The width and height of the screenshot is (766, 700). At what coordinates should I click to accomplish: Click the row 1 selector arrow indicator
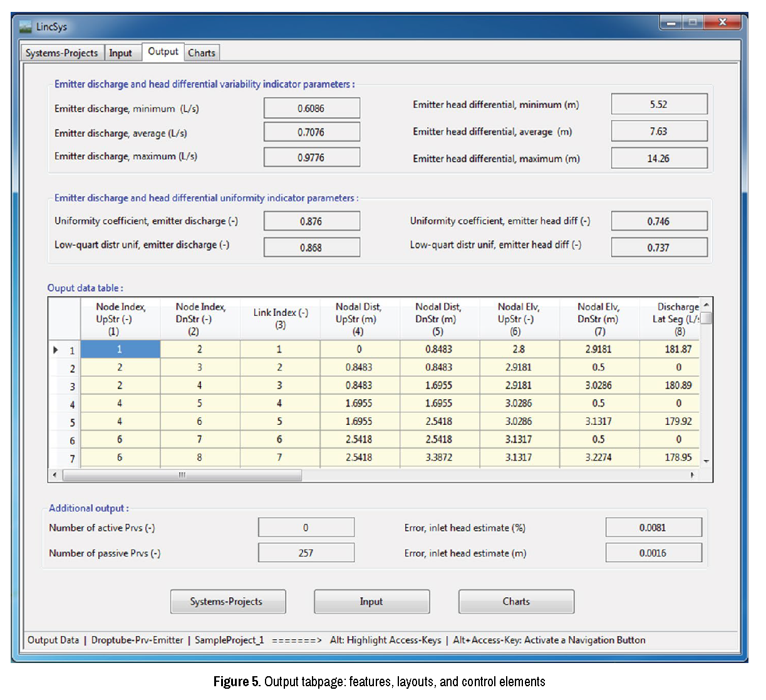coord(56,350)
